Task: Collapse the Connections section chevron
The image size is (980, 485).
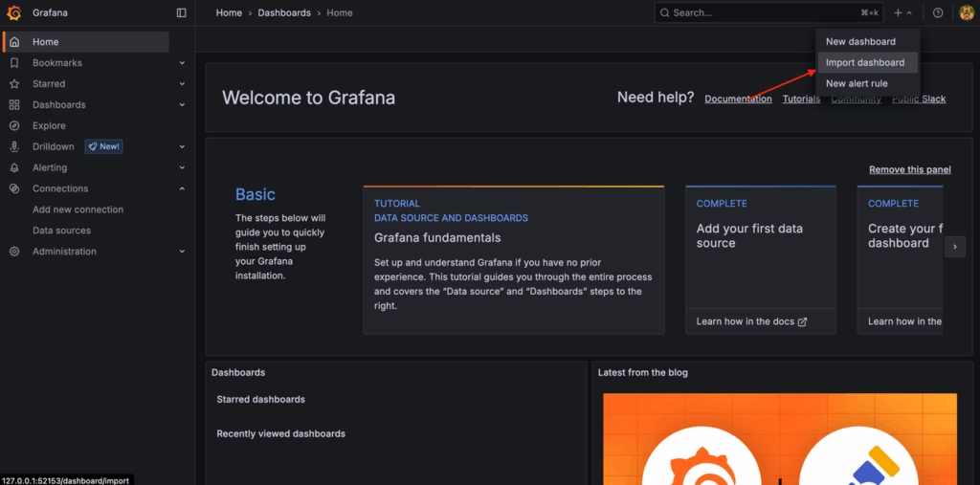Action: (182, 188)
